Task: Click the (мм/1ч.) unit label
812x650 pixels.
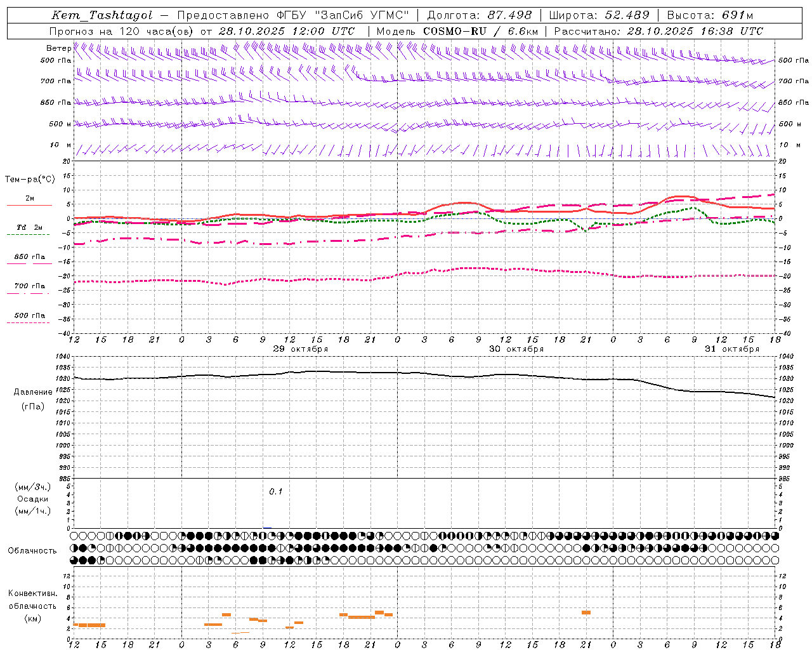Action: [x=33, y=511]
